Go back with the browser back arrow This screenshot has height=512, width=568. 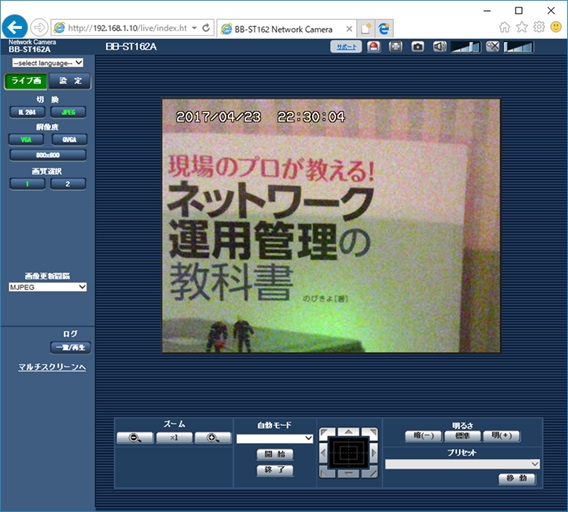14,27
